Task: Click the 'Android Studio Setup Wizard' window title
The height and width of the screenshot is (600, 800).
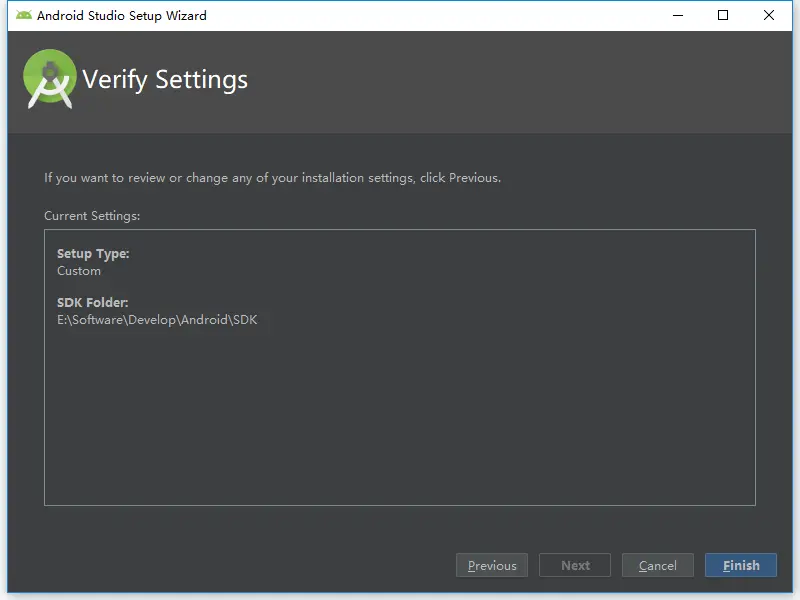Action: coord(122,15)
